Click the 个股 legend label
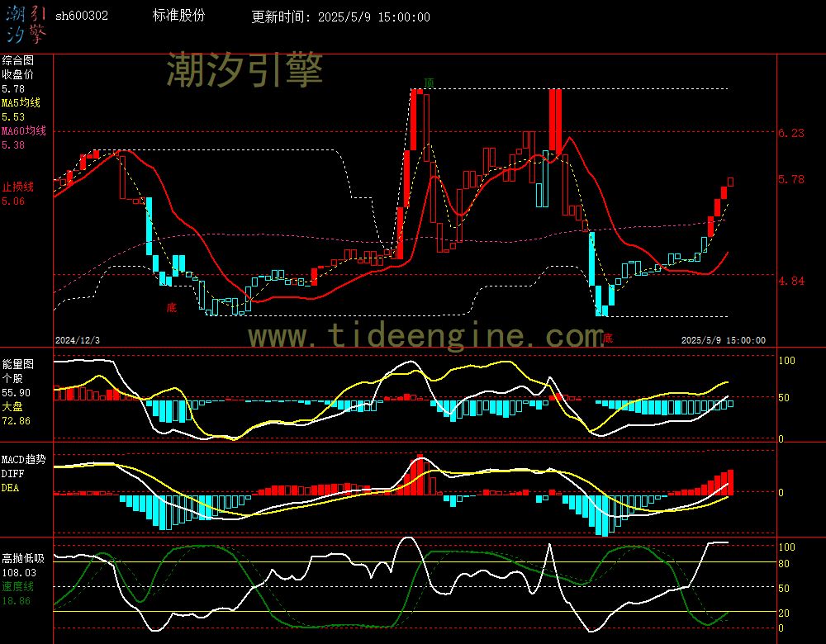 pyautogui.click(x=12, y=379)
